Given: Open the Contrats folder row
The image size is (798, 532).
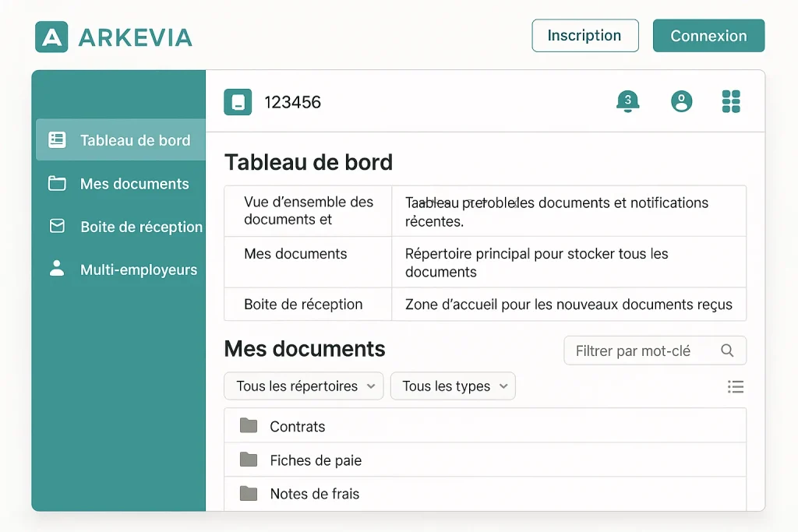Looking at the screenshot, I should (x=483, y=426).
